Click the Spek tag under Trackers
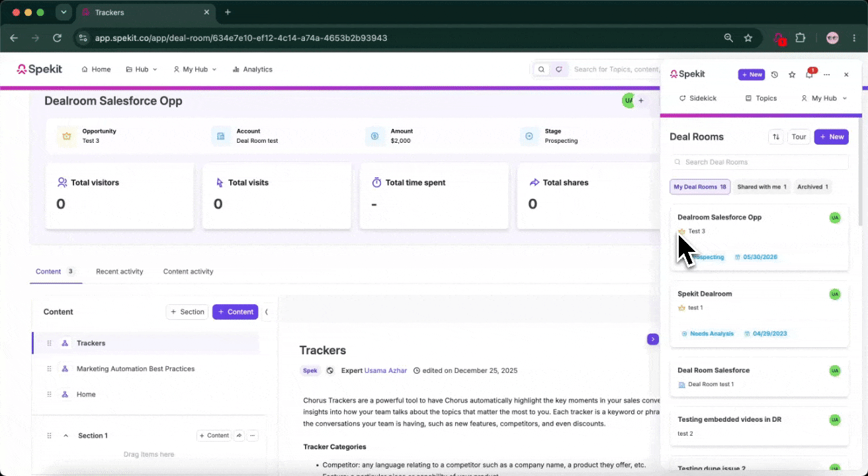Viewport: 868px width, 476px height. 310,371
